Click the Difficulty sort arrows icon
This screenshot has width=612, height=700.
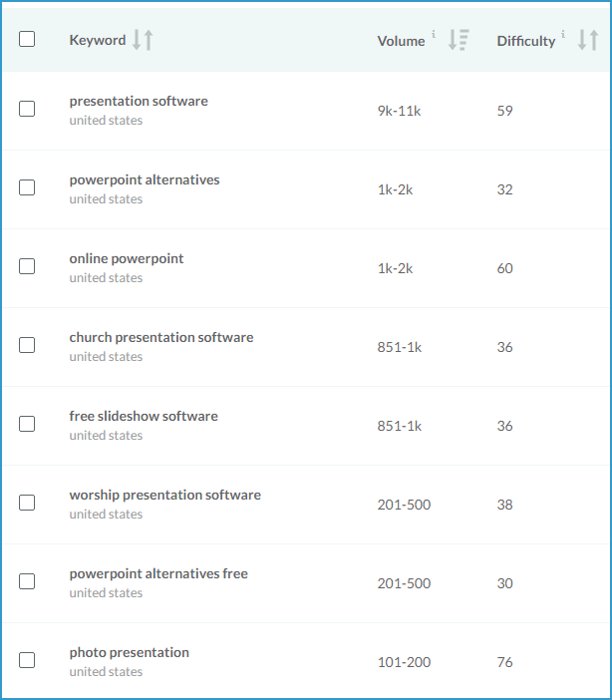(588, 40)
